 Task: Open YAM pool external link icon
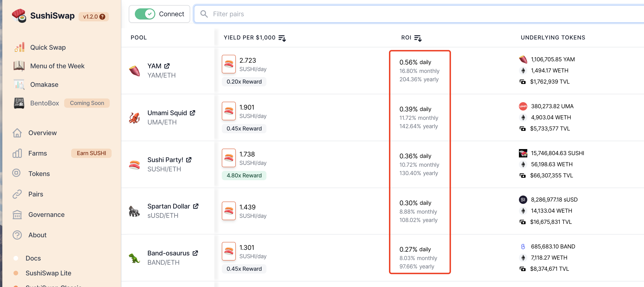167,66
